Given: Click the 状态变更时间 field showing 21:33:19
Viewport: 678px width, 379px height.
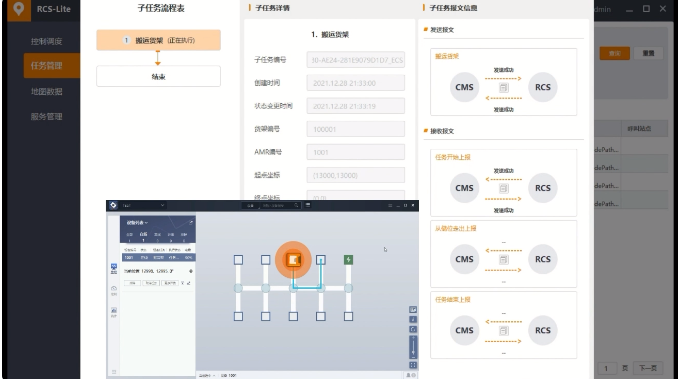Looking at the screenshot, I should point(355,106).
